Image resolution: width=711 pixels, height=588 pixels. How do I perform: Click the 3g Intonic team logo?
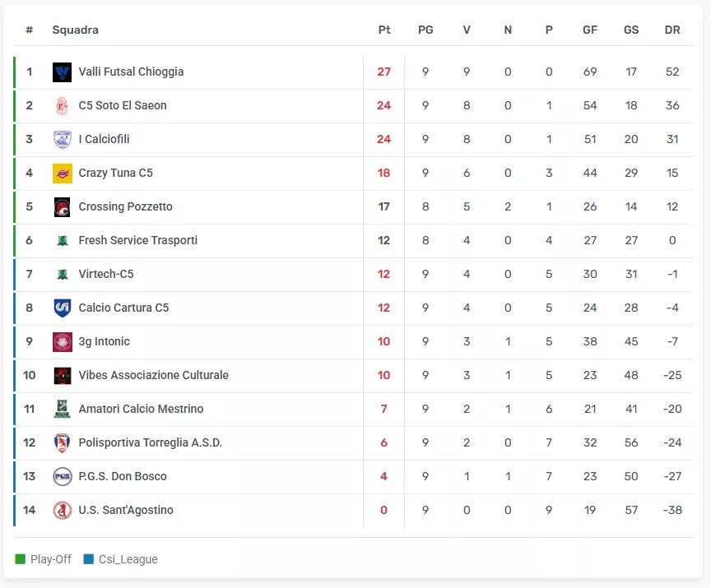63,342
